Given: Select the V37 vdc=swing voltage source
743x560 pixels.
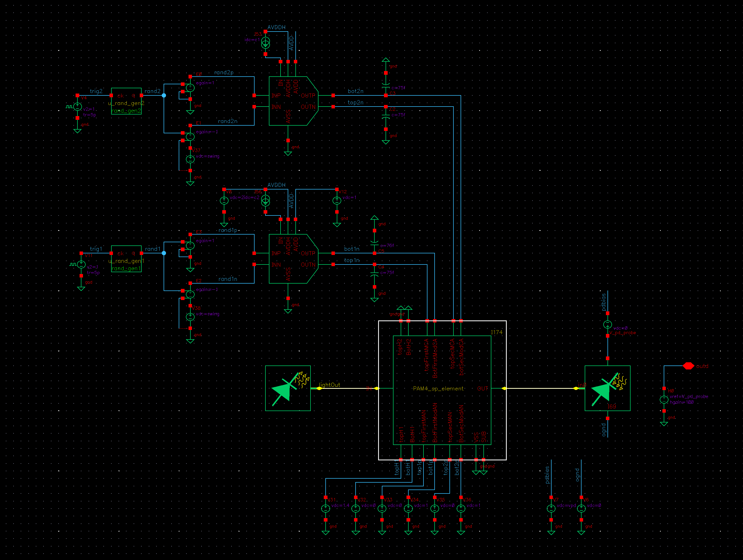Looking at the screenshot, I should 190,159.
